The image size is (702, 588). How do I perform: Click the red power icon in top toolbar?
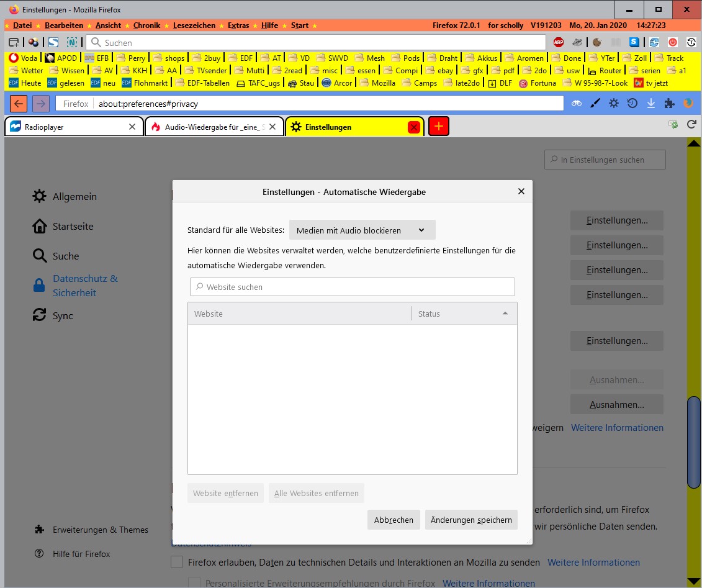[x=672, y=43]
